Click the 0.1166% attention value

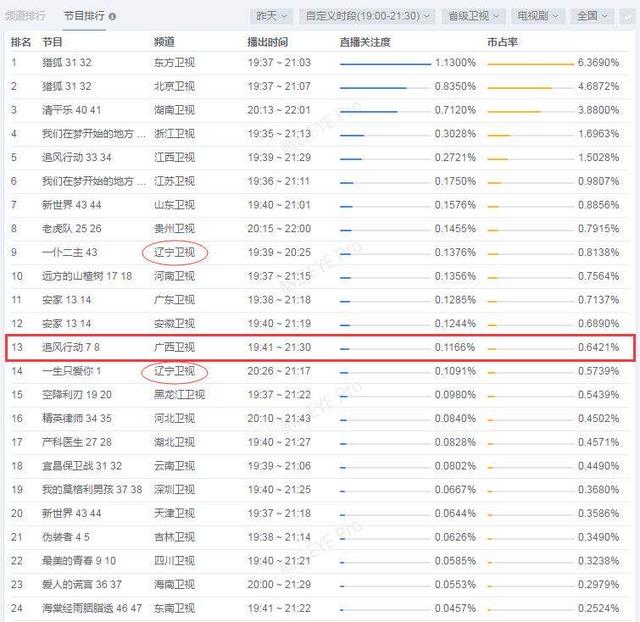point(455,347)
